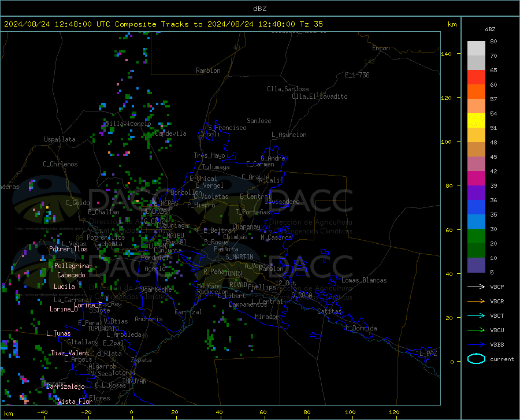Screen dimensions: 520x420
Task: Click the Uspallata map label
Action: point(60,139)
